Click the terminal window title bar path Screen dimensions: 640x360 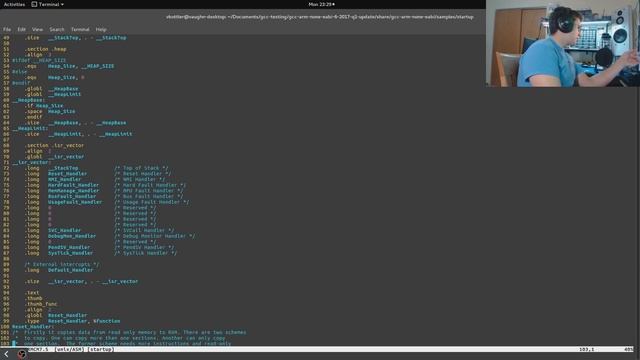click(320, 17)
